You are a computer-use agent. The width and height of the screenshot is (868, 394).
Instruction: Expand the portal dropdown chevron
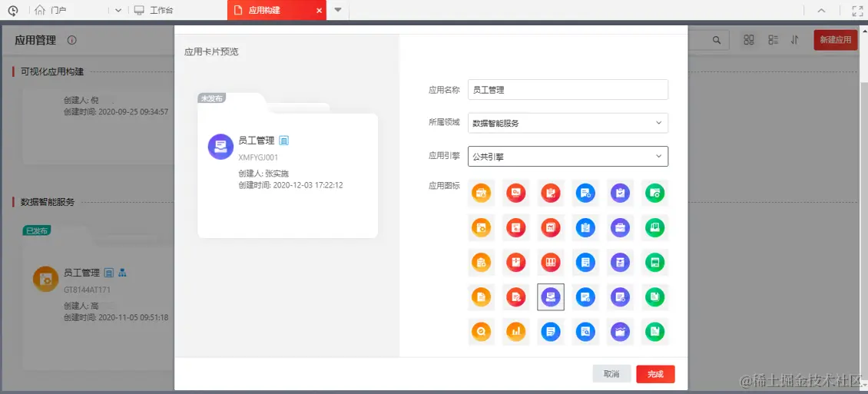(x=118, y=10)
